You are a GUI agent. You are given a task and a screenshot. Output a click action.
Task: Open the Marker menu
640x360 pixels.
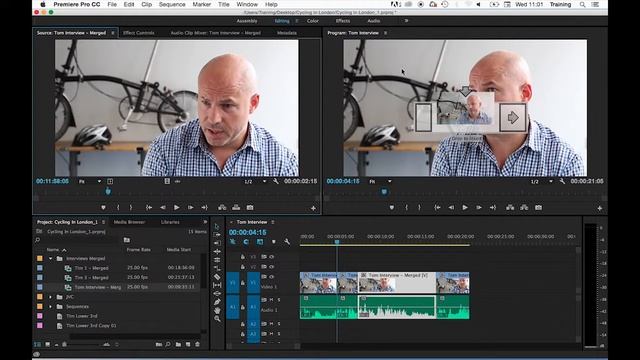pyautogui.click(x=202, y=4)
